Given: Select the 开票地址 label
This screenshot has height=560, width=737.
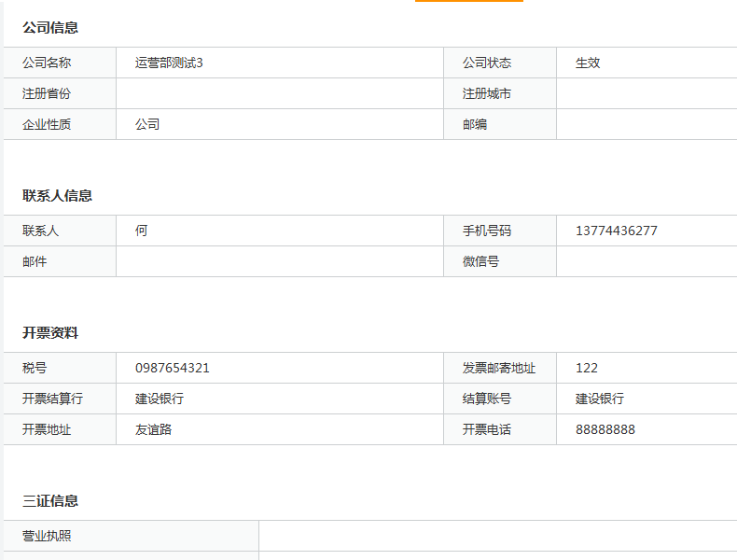Looking at the screenshot, I should (47, 429).
